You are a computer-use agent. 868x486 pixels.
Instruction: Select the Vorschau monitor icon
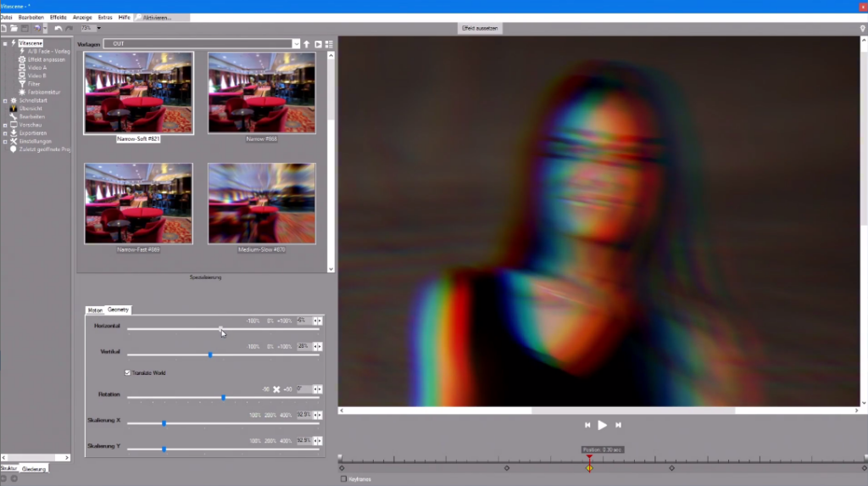(14, 126)
